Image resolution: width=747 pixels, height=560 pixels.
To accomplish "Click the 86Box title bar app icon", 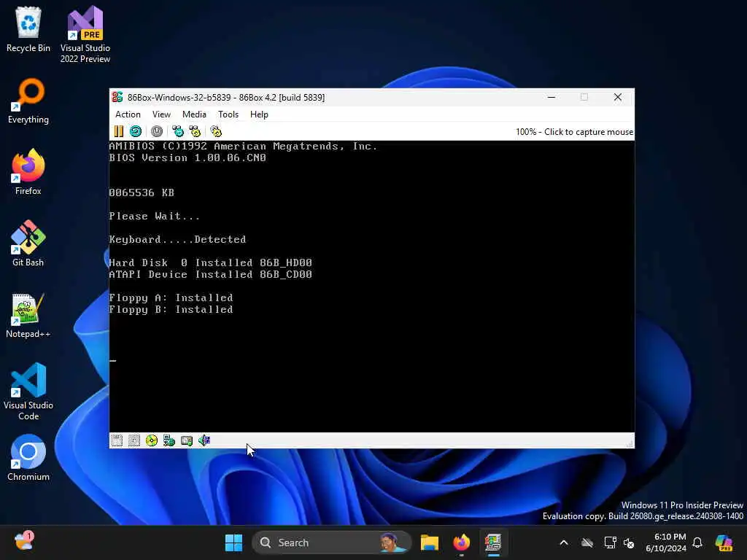I will pos(117,97).
